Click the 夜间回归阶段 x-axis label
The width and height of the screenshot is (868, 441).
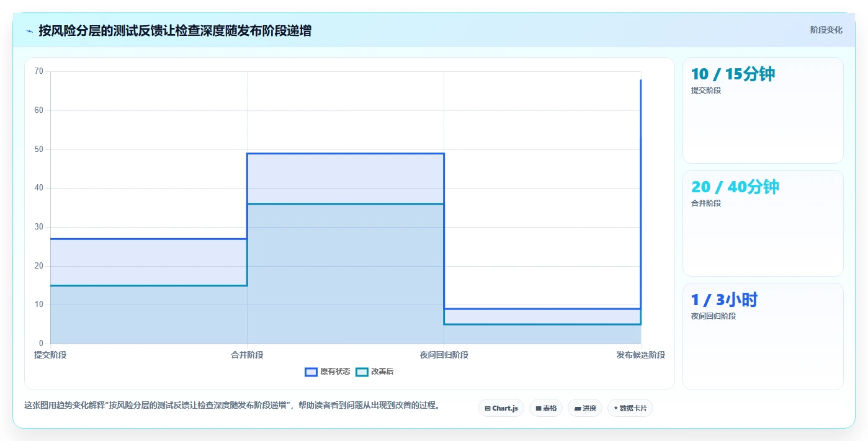coord(444,355)
